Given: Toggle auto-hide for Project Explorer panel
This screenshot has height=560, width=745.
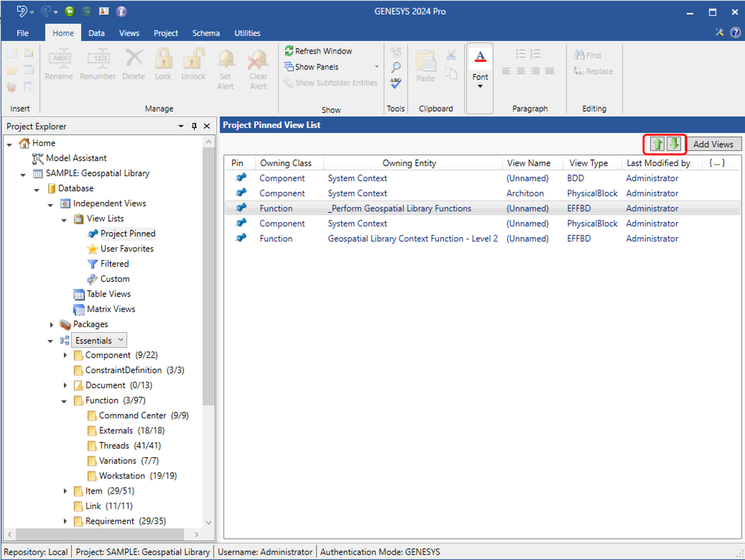Looking at the screenshot, I should pyautogui.click(x=194, y=126).
